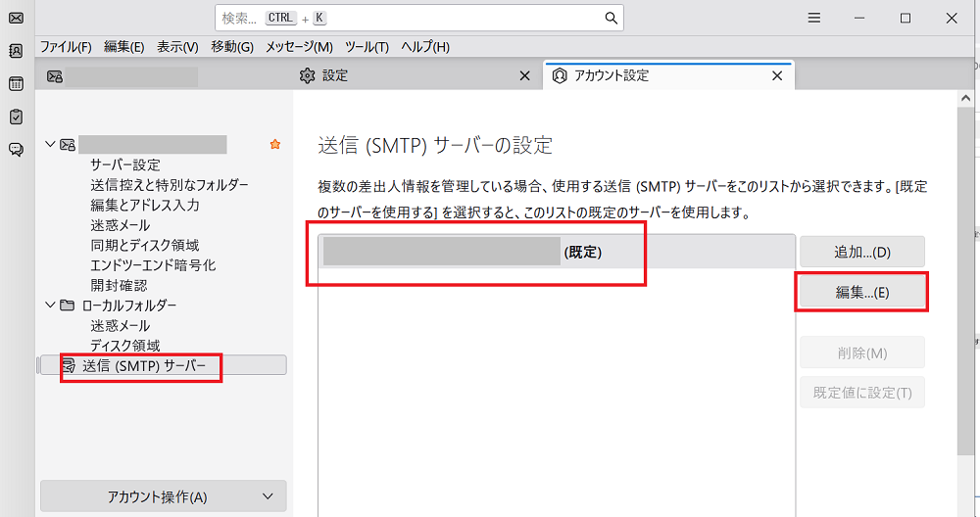The width and height of the screenshot is (980, 517).
Task: Open the Calendar space icon
Action: click(16, 84)
